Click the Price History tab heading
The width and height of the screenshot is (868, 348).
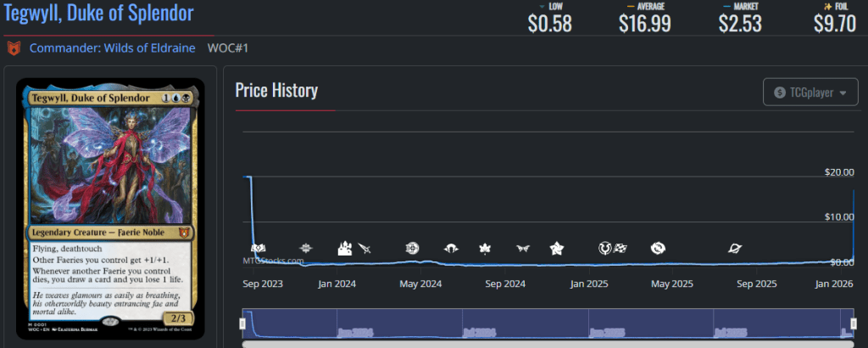(x=276, y=90)
